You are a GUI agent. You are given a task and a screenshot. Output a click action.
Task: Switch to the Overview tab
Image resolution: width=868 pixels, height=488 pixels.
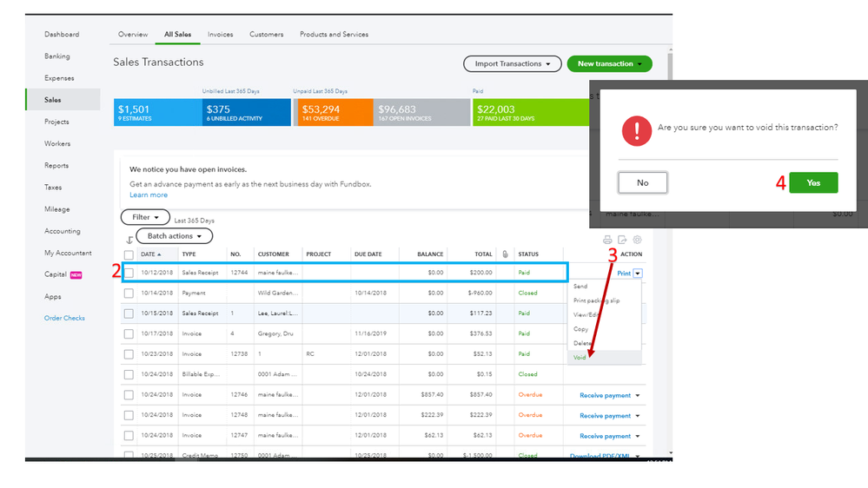click(133, 35)
